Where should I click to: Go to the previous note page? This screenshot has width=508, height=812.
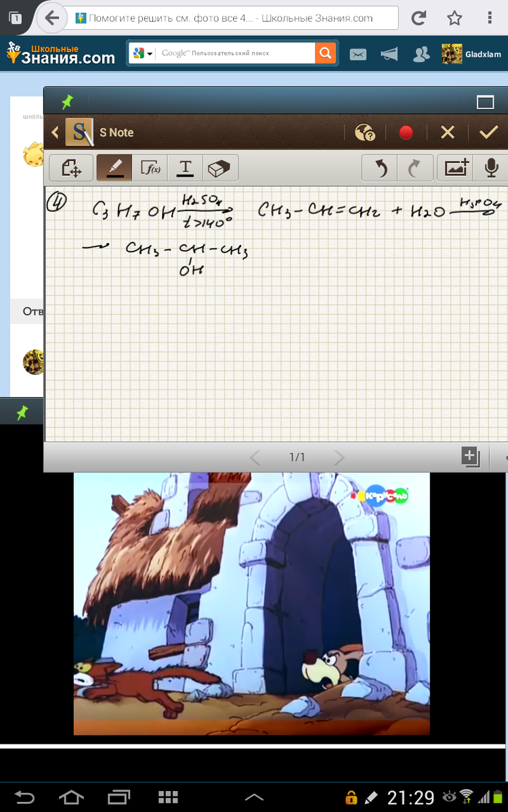[x=255, y=458]
